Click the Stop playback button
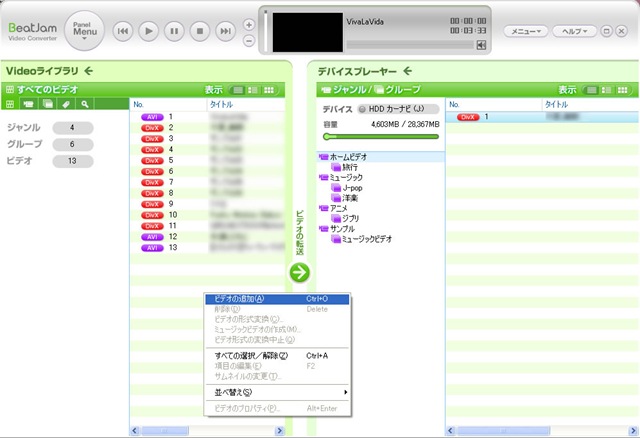The image size is (640, 438). (199, 32)
